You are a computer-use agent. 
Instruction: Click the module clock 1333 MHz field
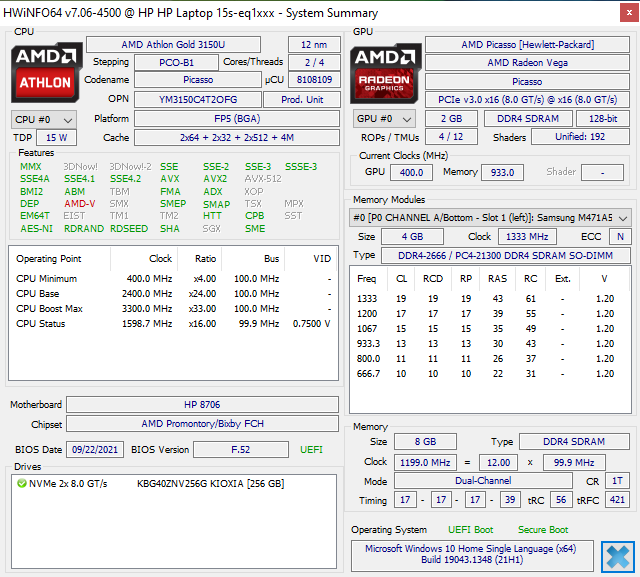[x=527, y=237]
